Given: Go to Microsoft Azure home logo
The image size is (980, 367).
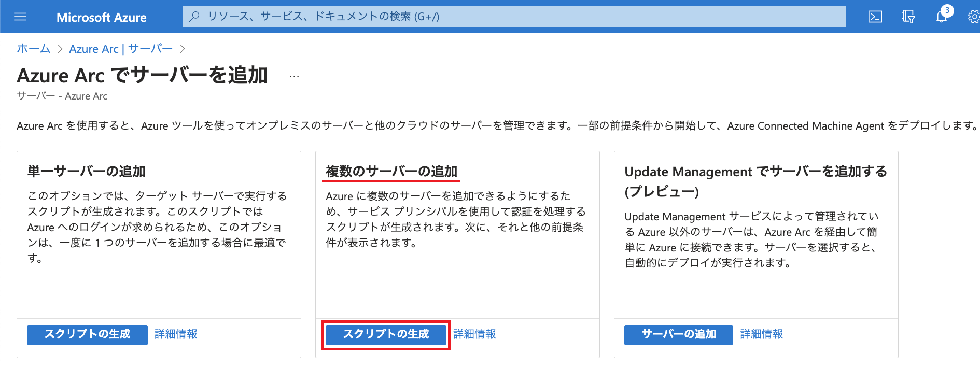Looking at the screenshot, I should [x=101, y=17].
